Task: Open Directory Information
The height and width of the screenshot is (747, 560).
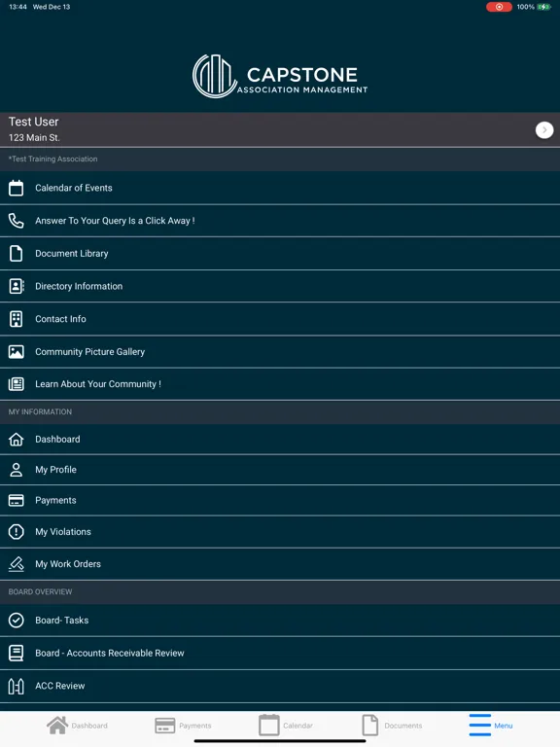Action: tap(280, 286)
